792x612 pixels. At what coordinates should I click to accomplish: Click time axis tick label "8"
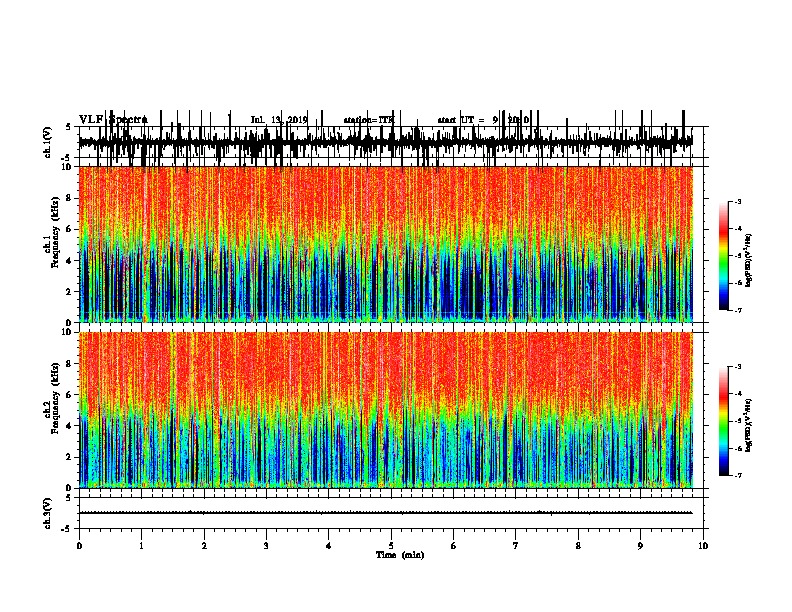[578, 546]
